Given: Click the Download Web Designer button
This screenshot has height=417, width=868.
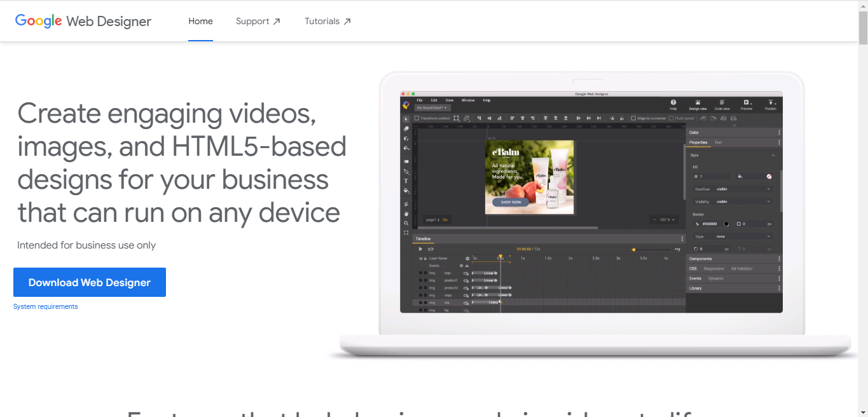Looking at the screenshot, I should (89, 282).
